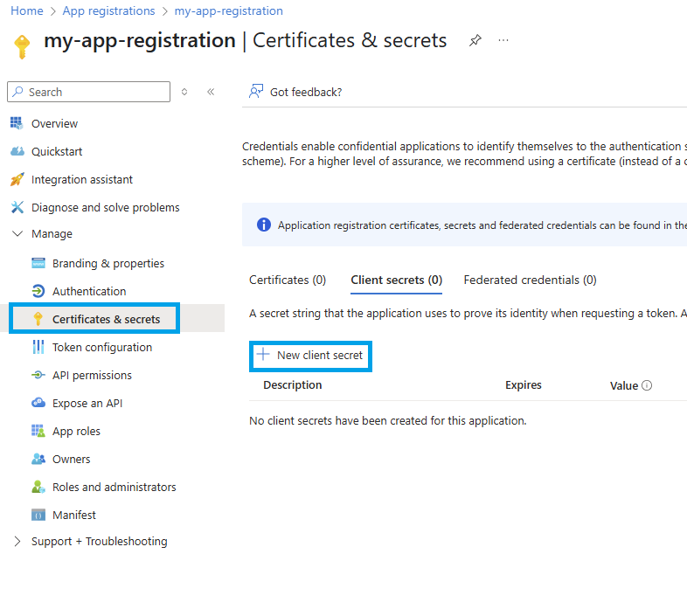
Task: Click in the sidebar Search field
Action: pyautogui.click(x=88, y=92)
